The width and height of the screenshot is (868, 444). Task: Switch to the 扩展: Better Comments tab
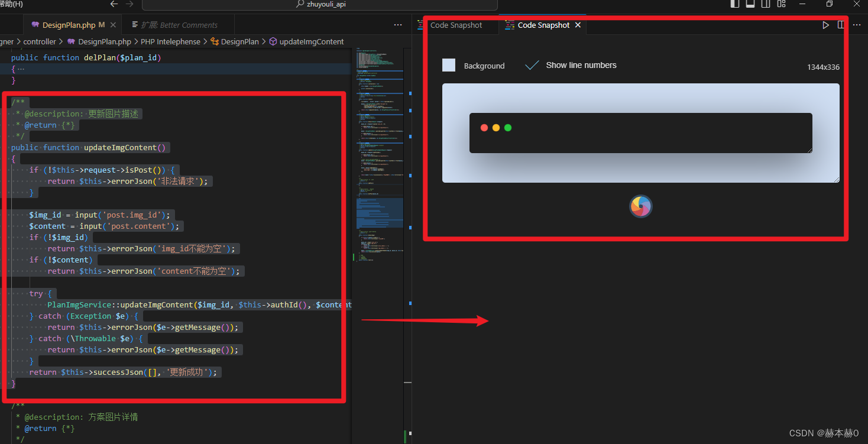[x=179, y=25]
